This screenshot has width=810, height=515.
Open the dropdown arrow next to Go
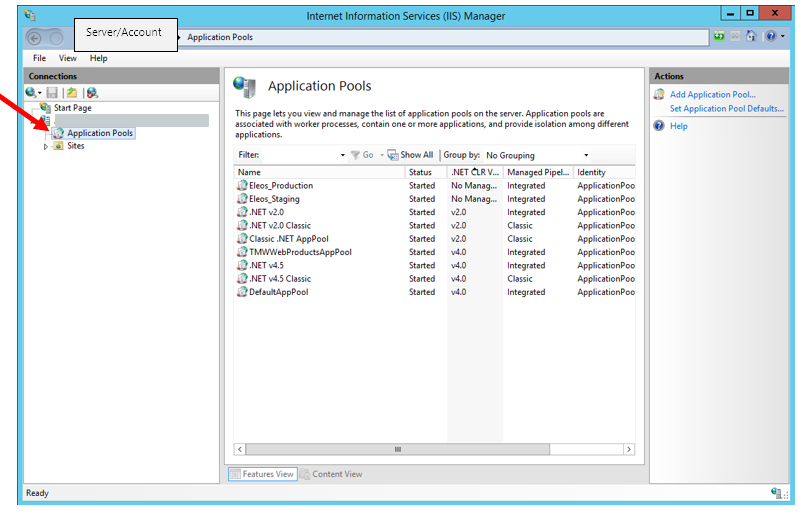[x=382, y=155]
